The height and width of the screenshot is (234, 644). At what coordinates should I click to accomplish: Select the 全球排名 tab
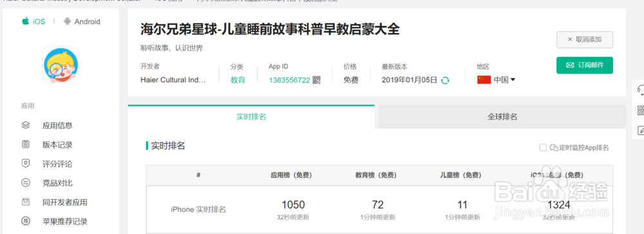502,117
